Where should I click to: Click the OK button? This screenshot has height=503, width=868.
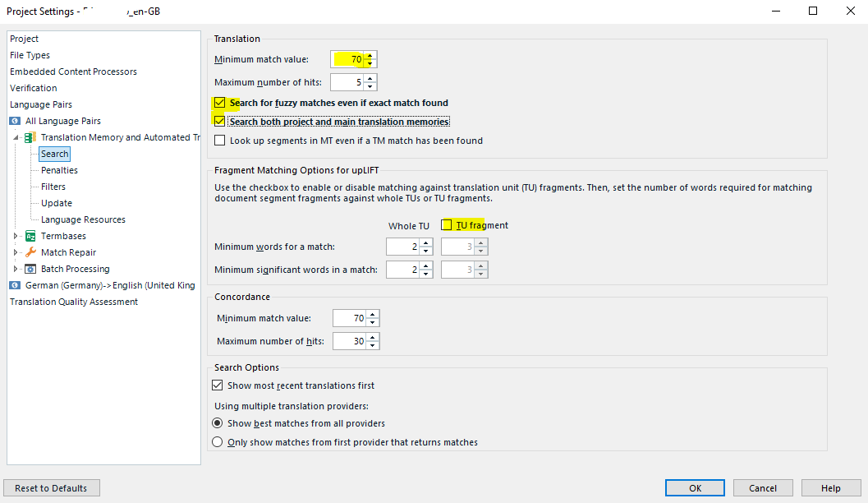coord(695,488)
